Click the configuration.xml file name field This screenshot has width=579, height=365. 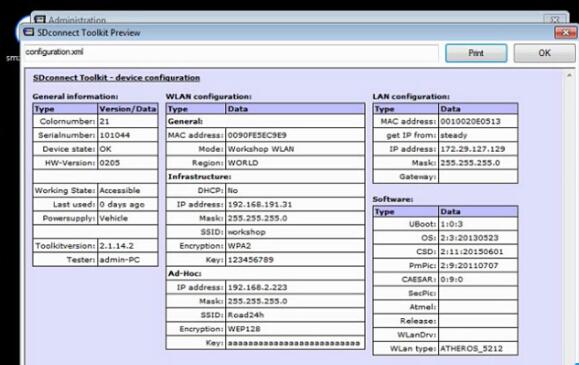[x=231, y=52]
